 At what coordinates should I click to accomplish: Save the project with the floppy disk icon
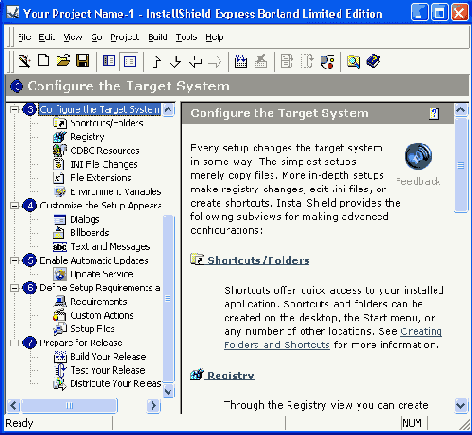click(x=83, y=61)
